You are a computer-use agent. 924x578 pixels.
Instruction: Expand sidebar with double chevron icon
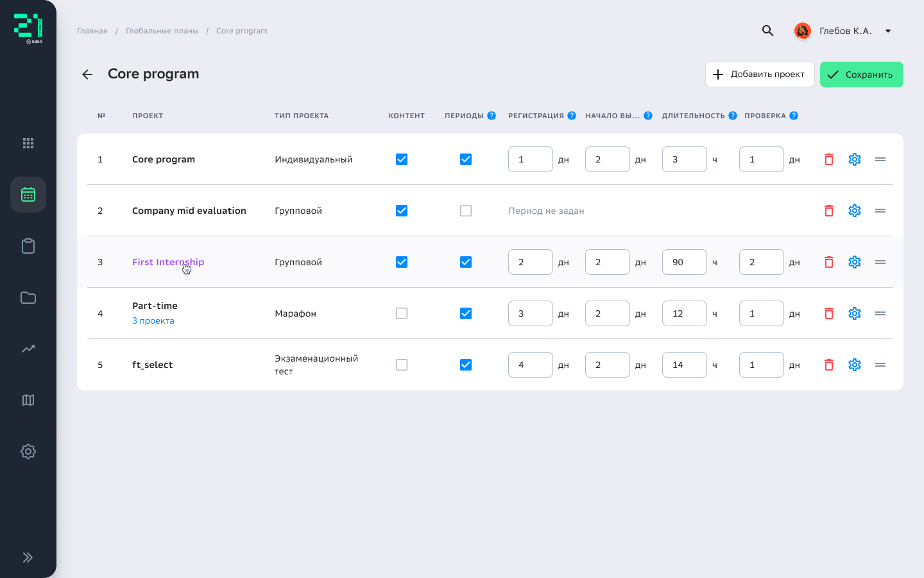coord(28,557)
